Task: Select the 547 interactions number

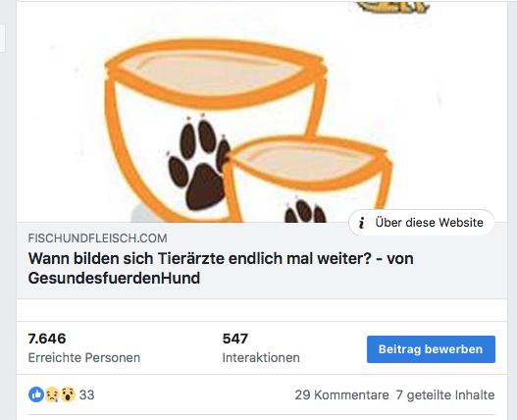Action: coord(235,339)
